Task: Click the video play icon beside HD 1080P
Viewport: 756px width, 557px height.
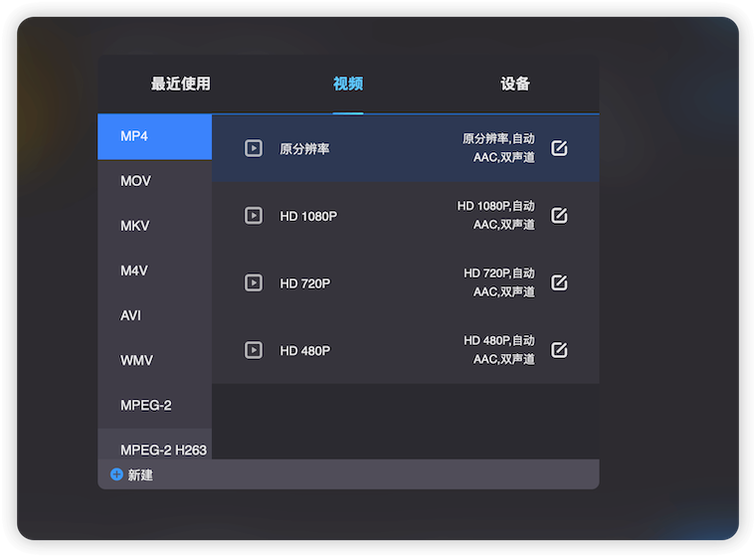Action: (x=254, y=216)
